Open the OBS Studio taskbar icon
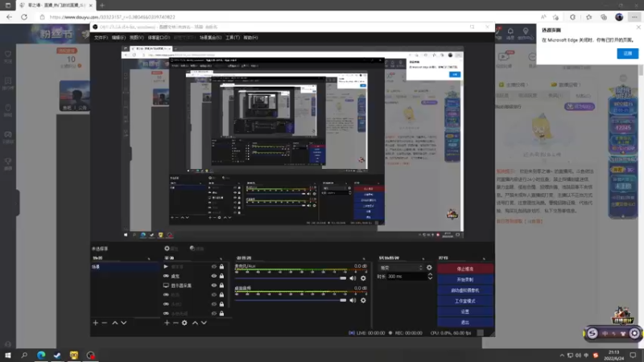 click(90, 355)
